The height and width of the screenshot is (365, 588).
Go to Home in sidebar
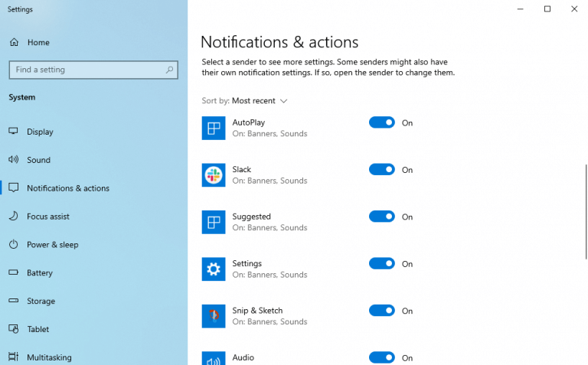pos(38,42)
